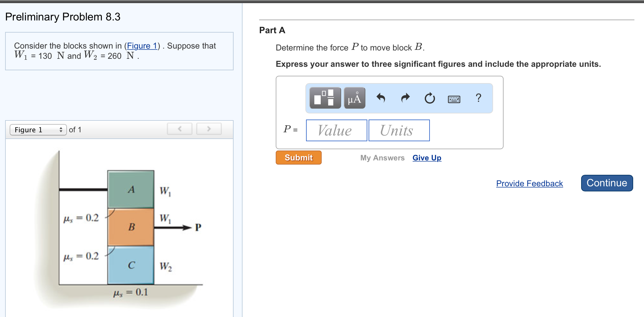Submit the answer for Part A
The height and width of the screenshot is (317, 644).
pyautogui.click(x=298, y=158)
